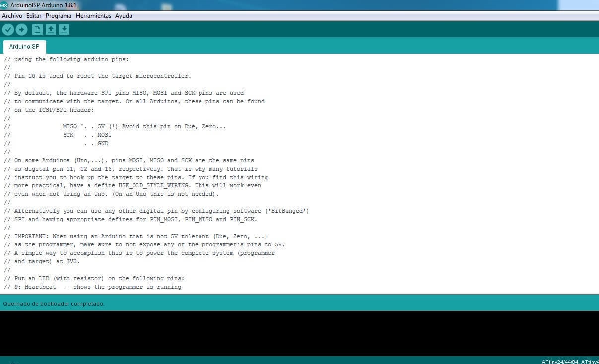Click the line starting 'IMPORTANT: When using an Arduino'
Viewport: 599px width, 364px height.
pos(136,236)
